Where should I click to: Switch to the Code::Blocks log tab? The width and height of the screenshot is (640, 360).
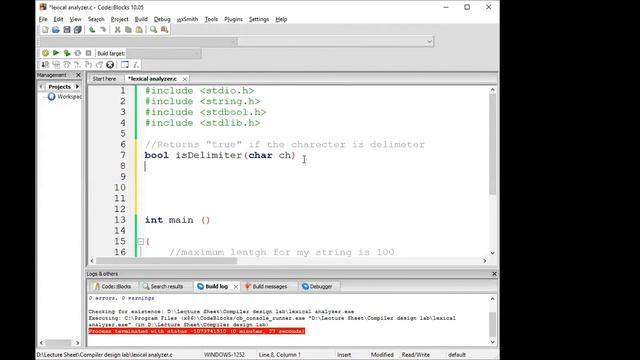point(113,287)
